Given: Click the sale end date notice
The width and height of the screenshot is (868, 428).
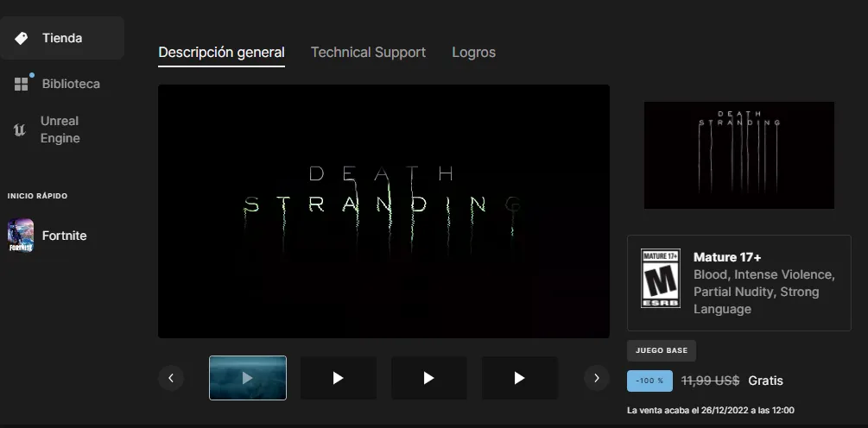Looking at the screenshot, I should pos(711,410).
